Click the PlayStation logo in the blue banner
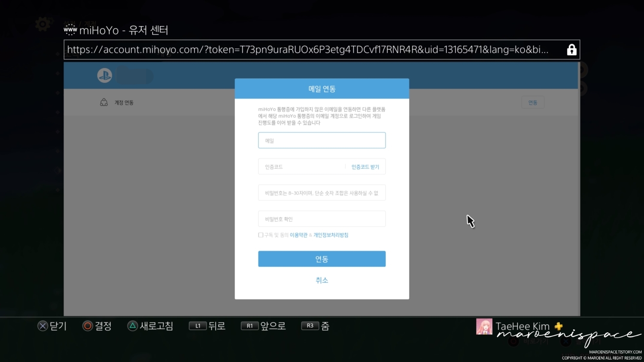The image size is (644, 362). 104,75
